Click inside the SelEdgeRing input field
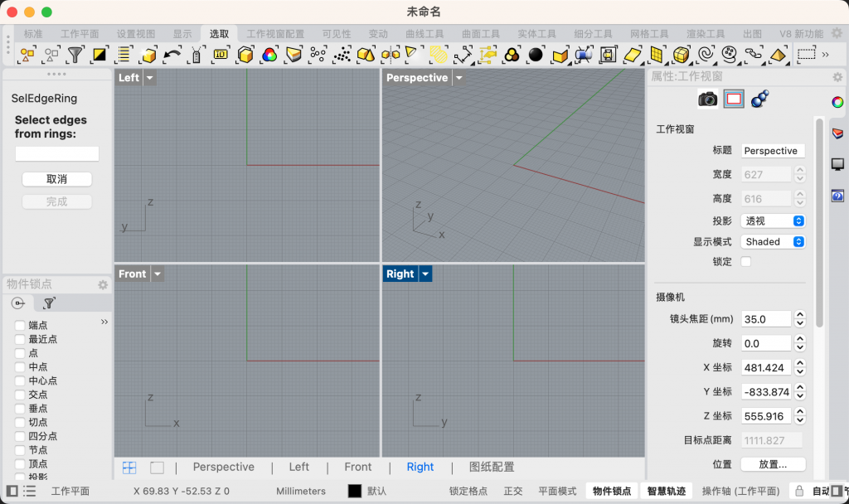849x504 pixels. (56, 153)
